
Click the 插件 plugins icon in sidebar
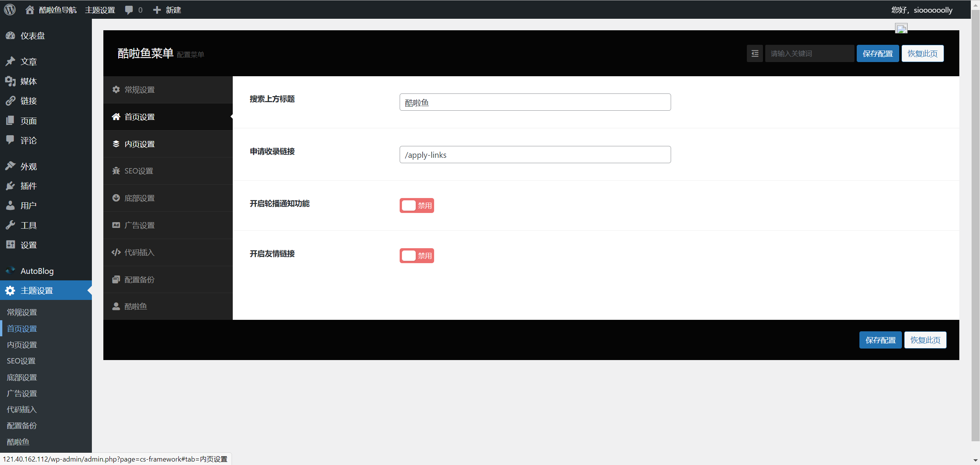pyautogui.click(x=10, y=186)
